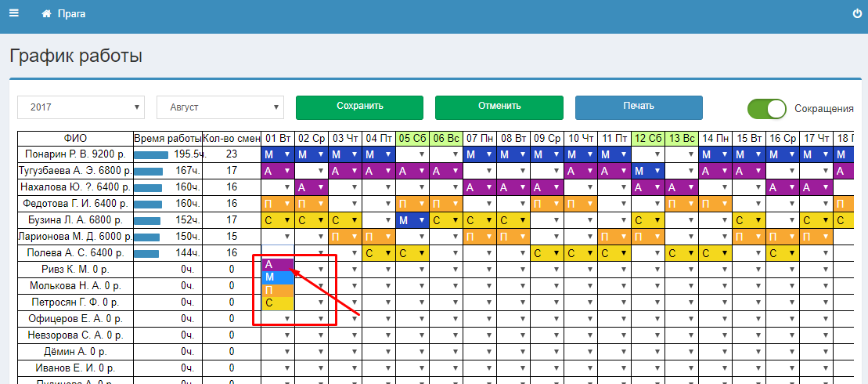Image resolution: width=868 pixels, height=384 pixels.
Task: Click the График работы page heading
Action: pyautogui.click(x=76, y=56)
